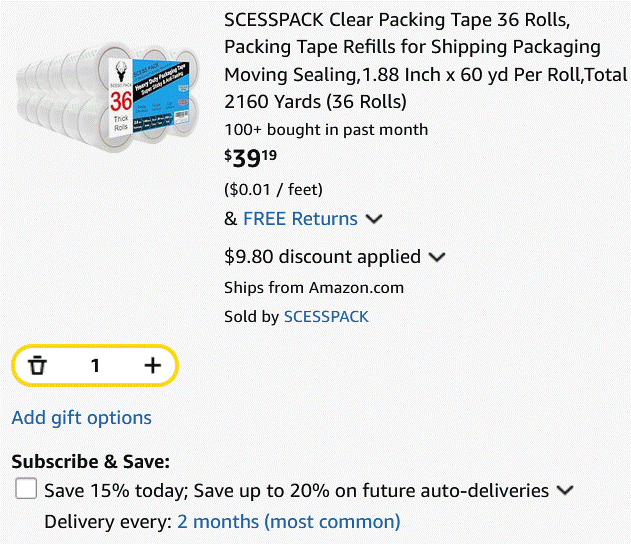631x544 pixels.
Task: Click the Save 15% today label
Action: point(296,491)
